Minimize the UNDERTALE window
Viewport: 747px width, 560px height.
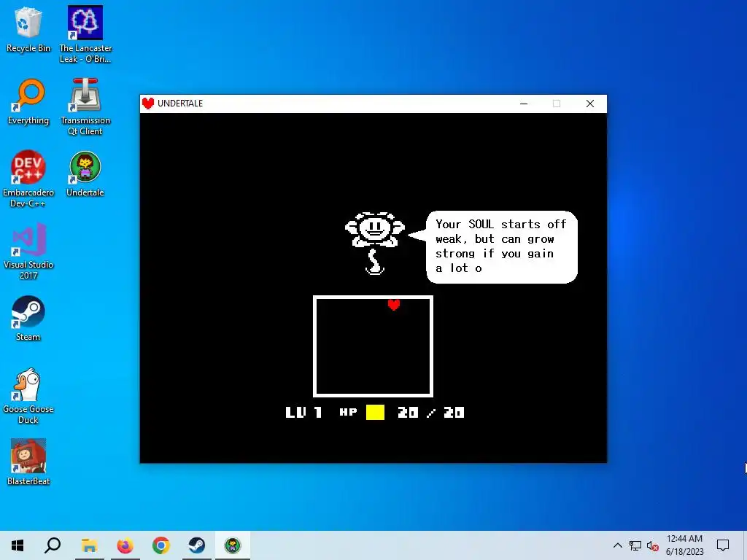pyautogui.click(x=524, y=104)
